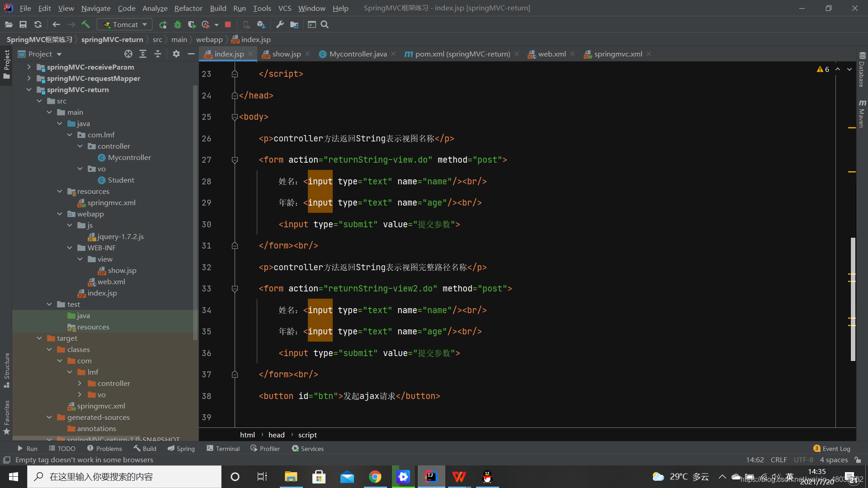Open the Tomcat run configuration dropdown
Image resolution: width=868 pixels, height=488 pixels.
[x=125, y=24]
